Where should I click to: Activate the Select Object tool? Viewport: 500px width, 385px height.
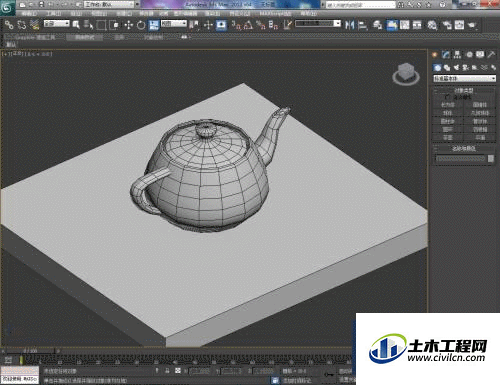[x=76, y=25]
